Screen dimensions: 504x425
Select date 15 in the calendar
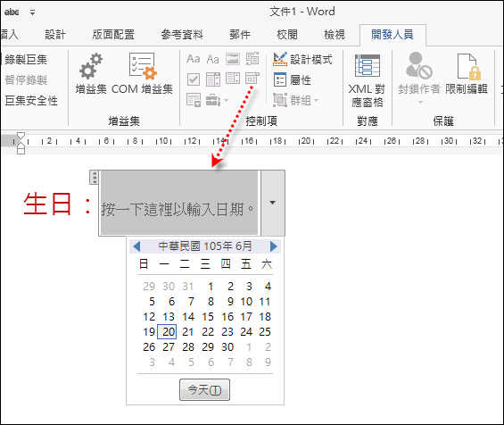(x=208, y=317)
